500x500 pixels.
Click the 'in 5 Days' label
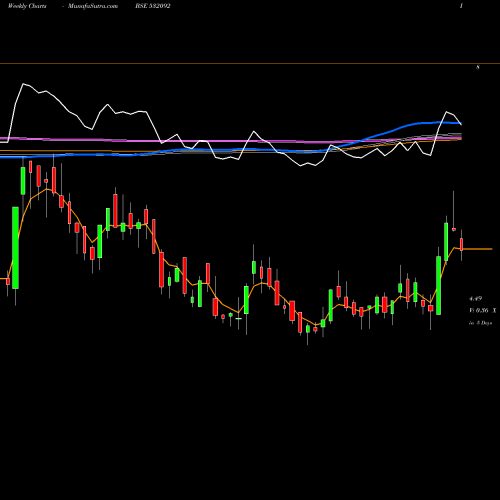(x=480, y=323)
